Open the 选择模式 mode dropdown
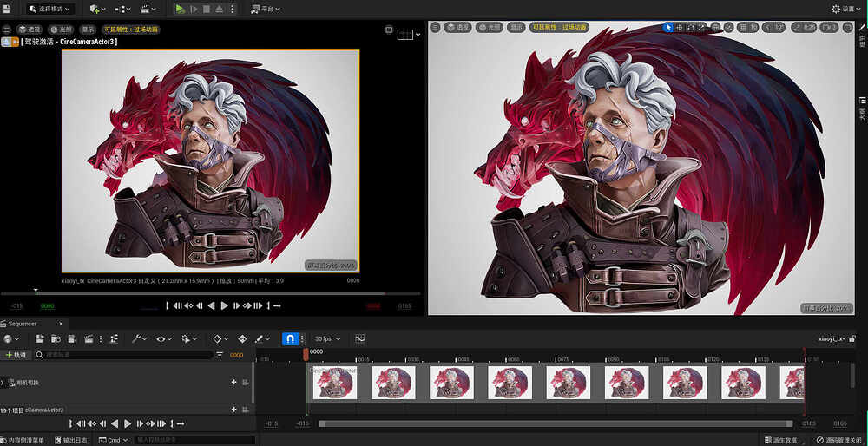This screenshot has width=868, height=446. point(50,9)
